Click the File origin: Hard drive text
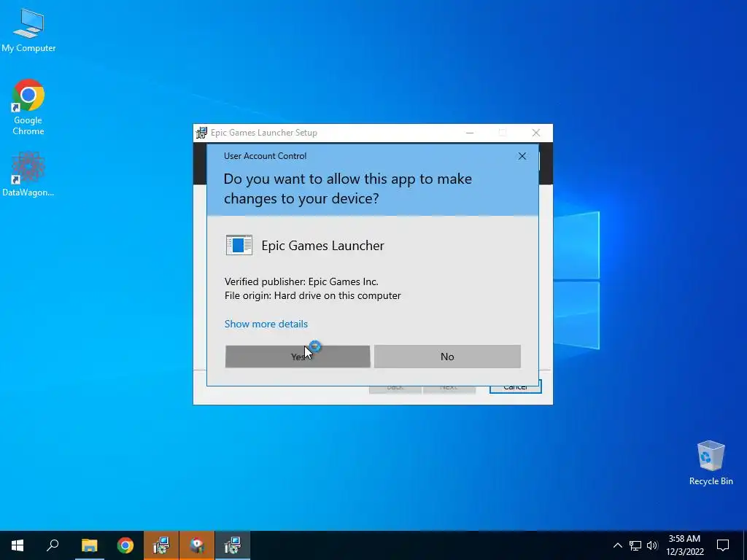This screenshot has width=747, height=560. tap(312, 296)
